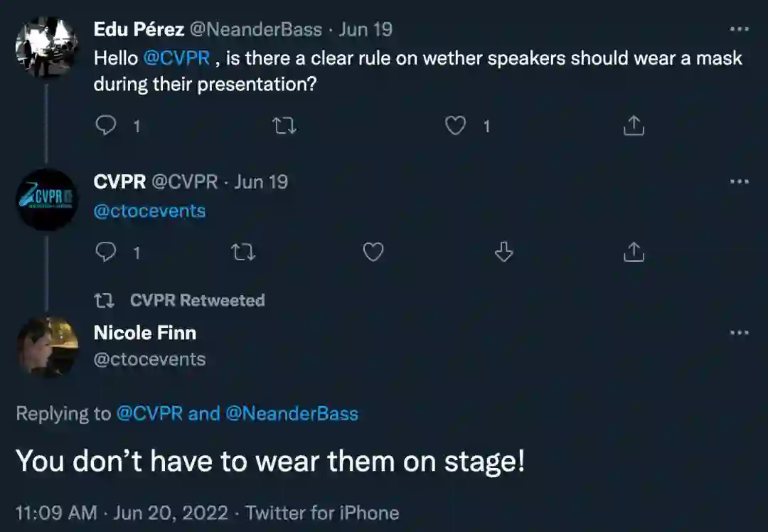
Task: Retweet Edu Pérez's mask question tweet
Action: click(284, 127)
